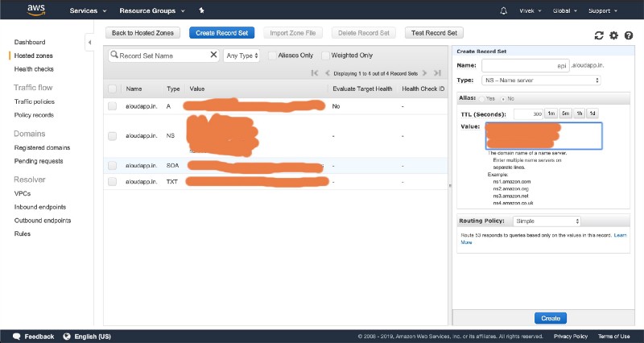Enable Weighted Only filter
Viewport: 644px width, 343px height.
[x=325, y=56]
